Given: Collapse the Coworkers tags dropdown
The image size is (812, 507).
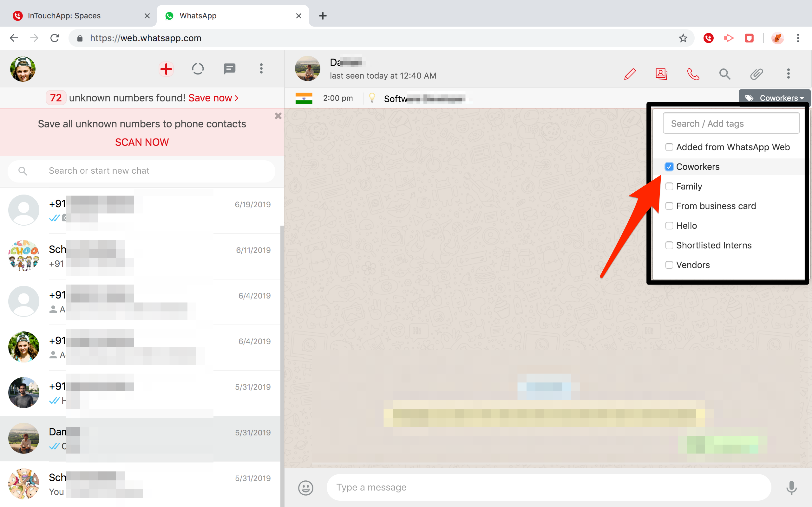Looking at the screenshot, I should coord(775,98).
